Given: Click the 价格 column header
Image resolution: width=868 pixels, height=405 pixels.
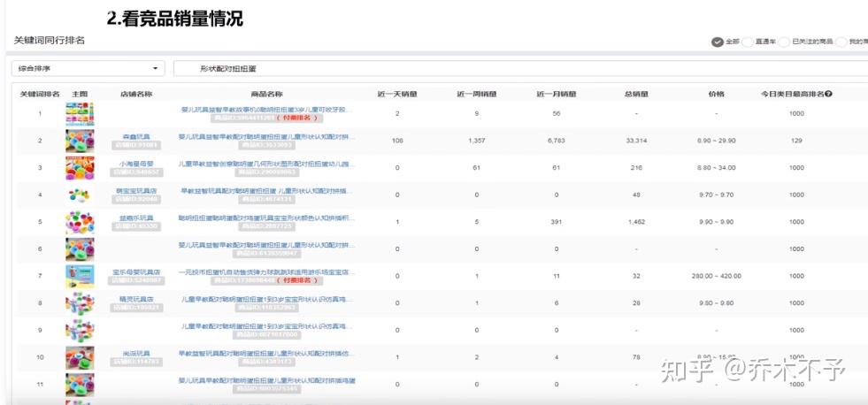Looking at the screenshot, I should (716, 94).
